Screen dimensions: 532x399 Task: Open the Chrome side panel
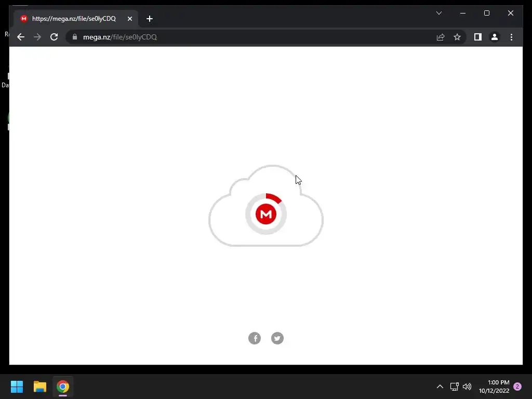tap(478, 37)
